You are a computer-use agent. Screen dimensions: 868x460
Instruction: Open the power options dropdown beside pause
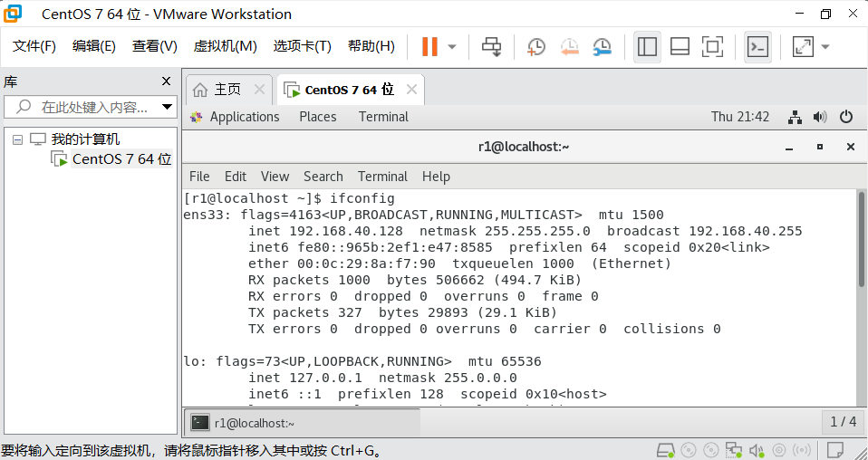(x=452, y=47)
